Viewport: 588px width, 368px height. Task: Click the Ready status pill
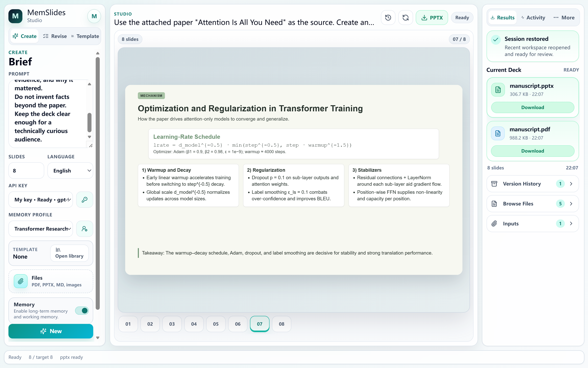[462, 17]
